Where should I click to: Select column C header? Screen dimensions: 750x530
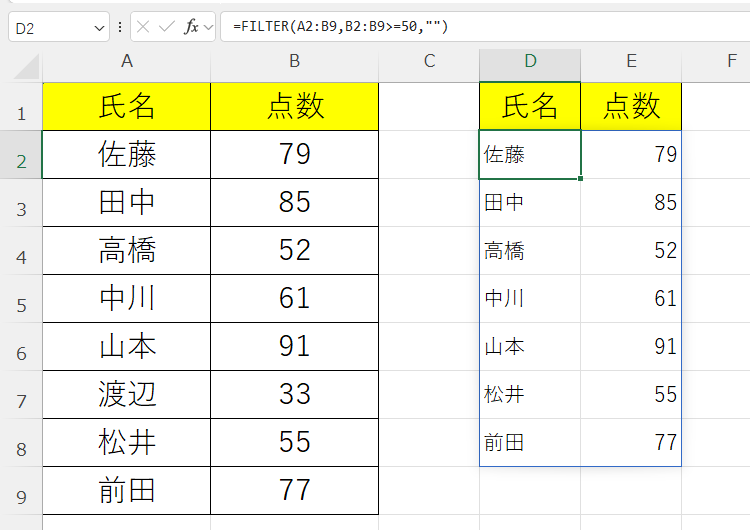(429, 61)
